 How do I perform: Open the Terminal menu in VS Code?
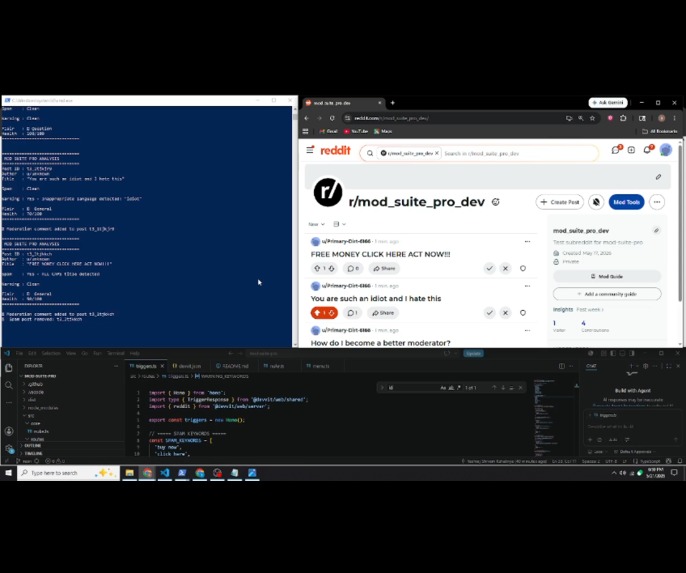click(x=116, y=353)
